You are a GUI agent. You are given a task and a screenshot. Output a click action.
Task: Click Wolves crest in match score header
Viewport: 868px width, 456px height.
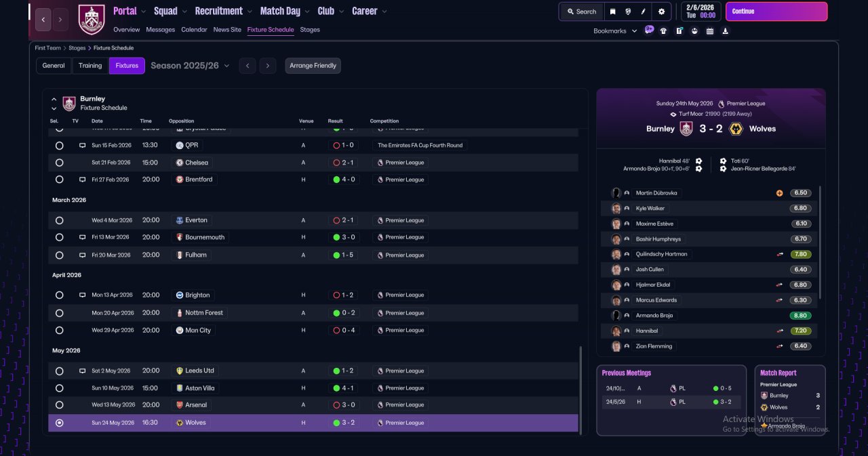tap(736, 129)
